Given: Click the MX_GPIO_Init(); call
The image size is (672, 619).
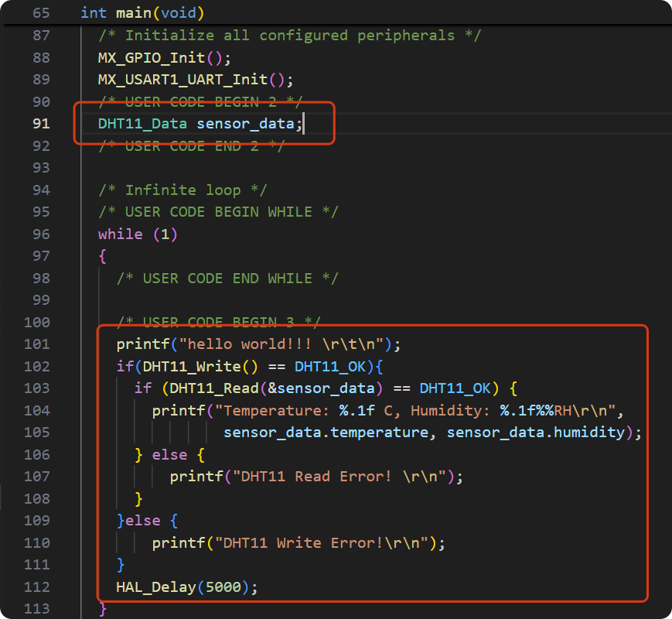Looking at the screenshot, I should (165, 57).
